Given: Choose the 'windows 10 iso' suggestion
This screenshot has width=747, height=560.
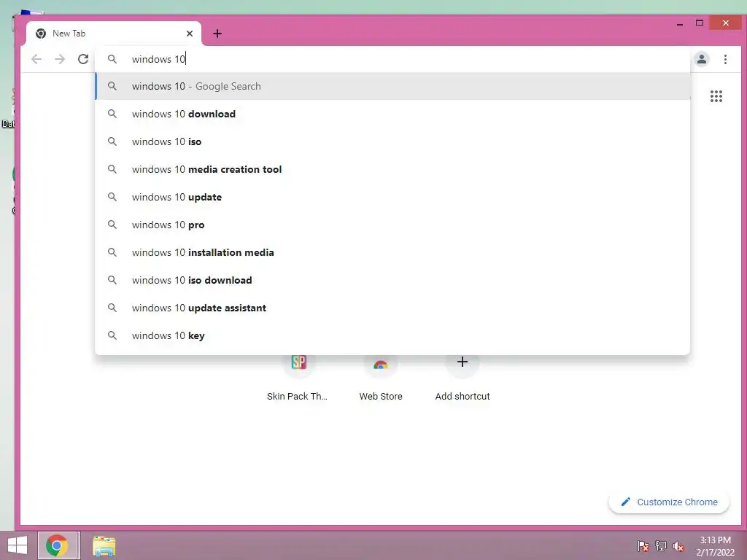Looking at the screenshot, I should coord(392,141).
